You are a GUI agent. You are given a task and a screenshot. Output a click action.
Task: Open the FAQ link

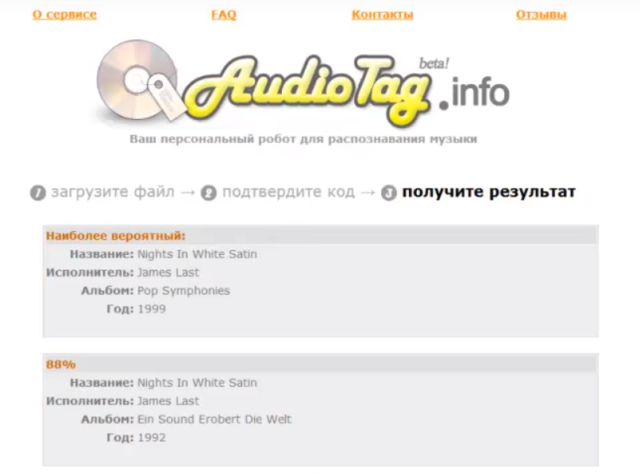(x=224, y=15)
